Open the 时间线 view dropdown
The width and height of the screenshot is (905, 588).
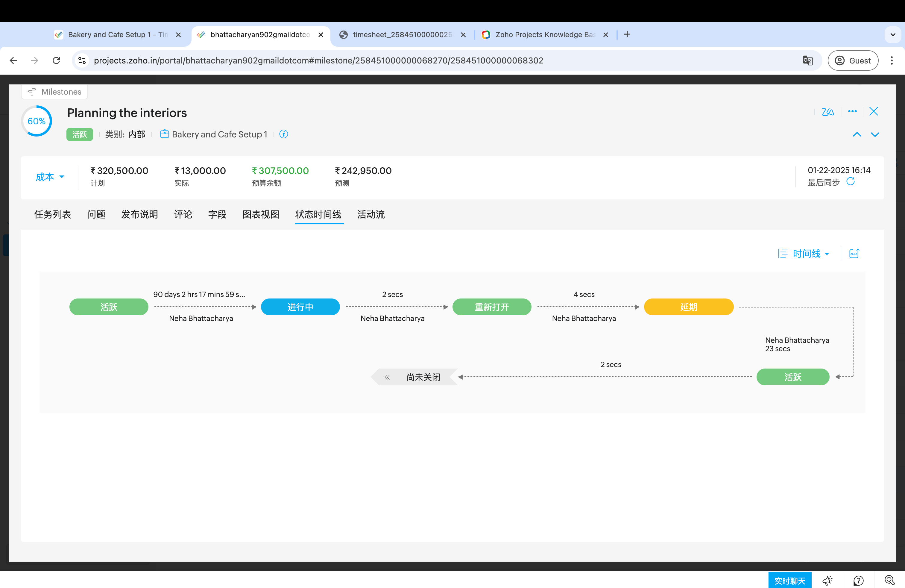click(804, 254)
